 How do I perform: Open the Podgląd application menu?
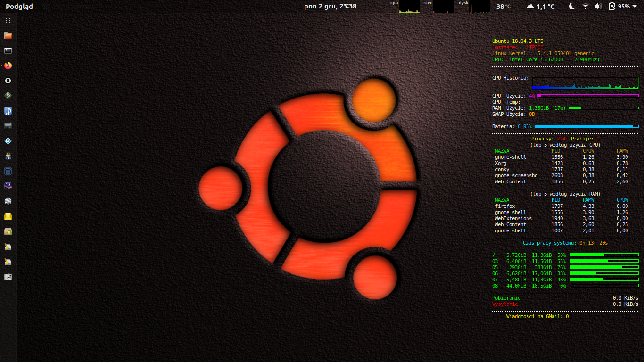click(19, 7)
